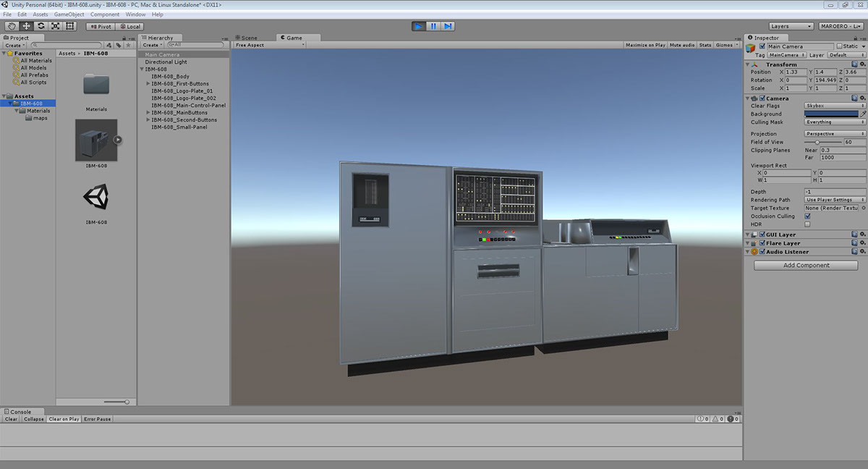Click the Background color eyedropper icon
868x469 pixels.
(x=862, y=114)
